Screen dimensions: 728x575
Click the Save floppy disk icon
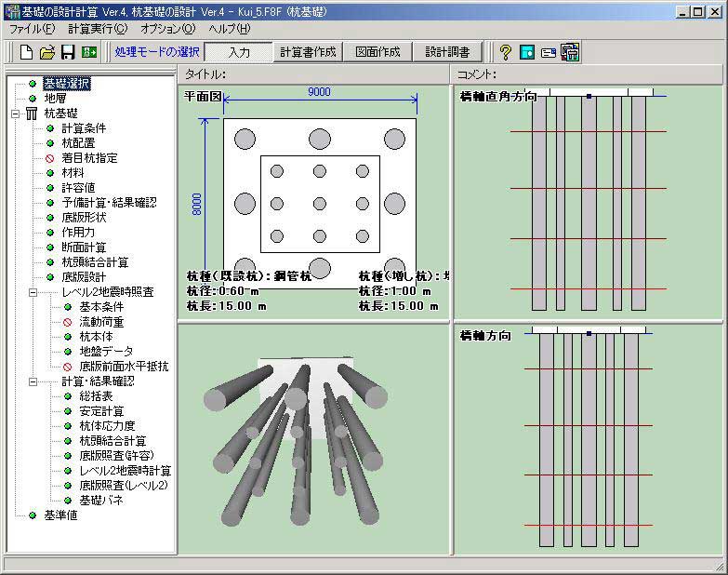[x=68, y=52]
